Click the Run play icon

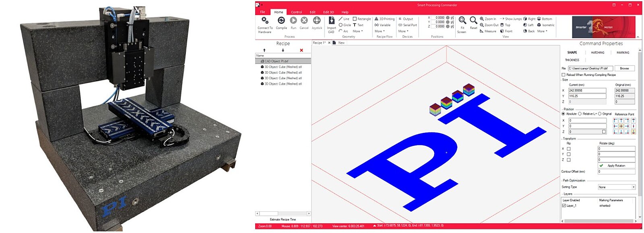[x=293, y=20]
